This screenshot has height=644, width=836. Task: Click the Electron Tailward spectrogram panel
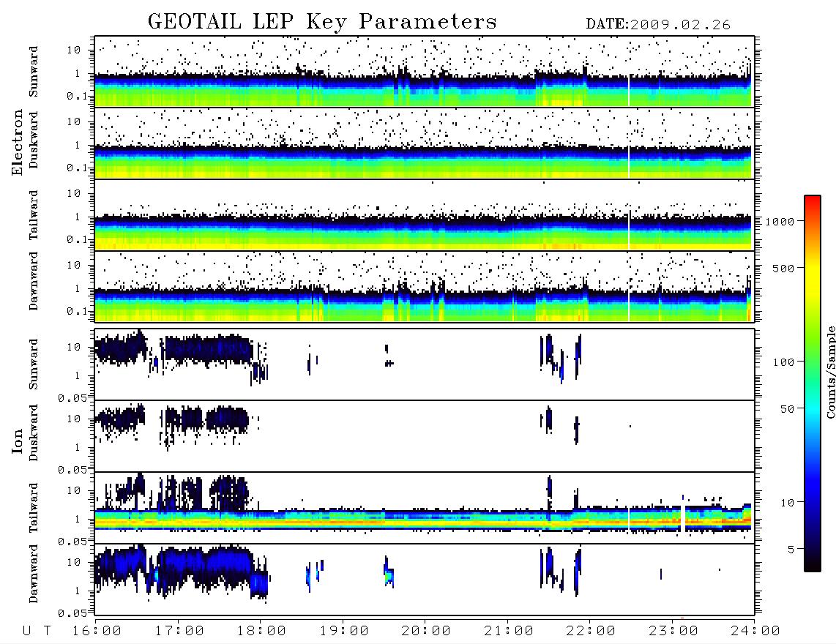tap(425, 215)
